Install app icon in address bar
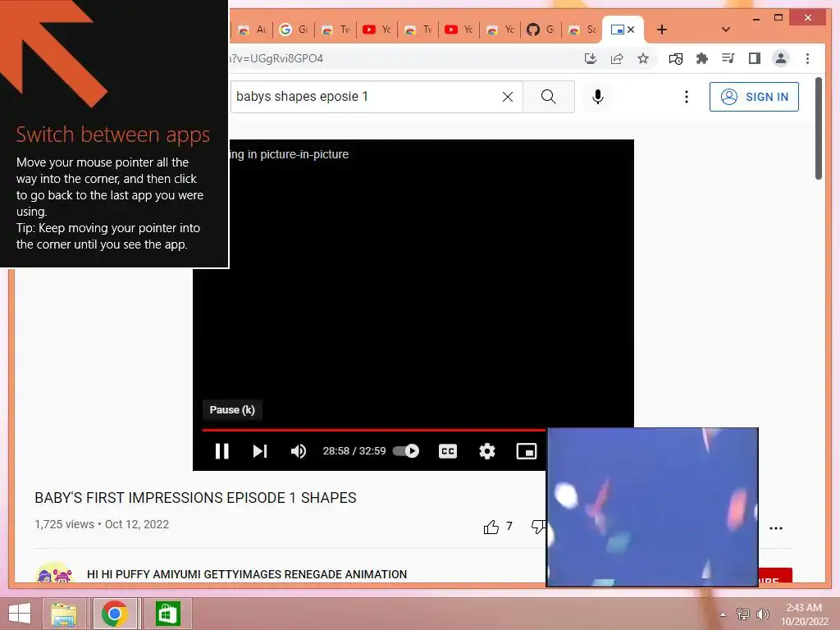This screenshot has width=840, height=630. pyautogui.click(x=591, y=58)
